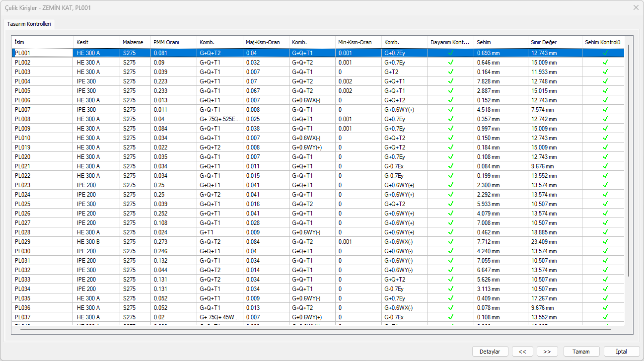Click IPE 300 section in PL032 row

click(97, 270)
